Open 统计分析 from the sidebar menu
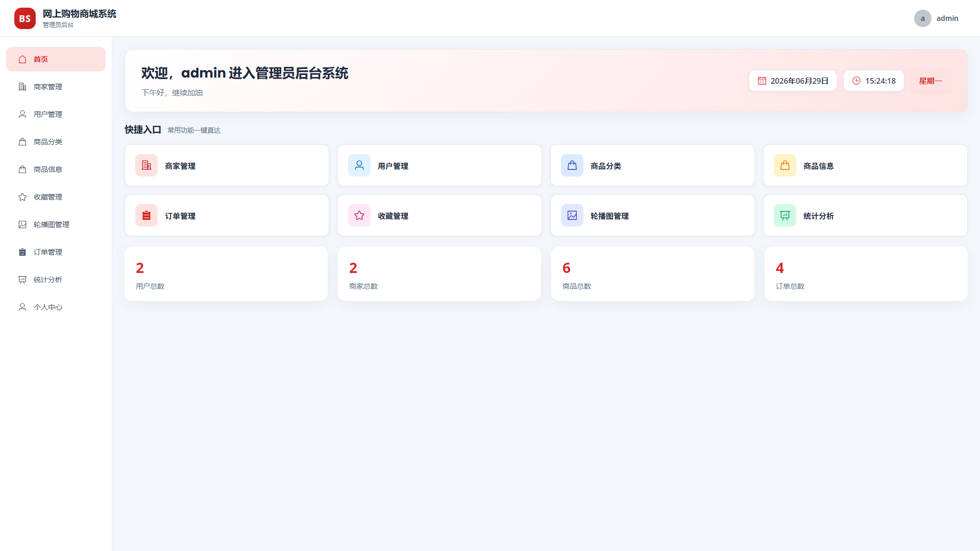980x551 pixels. 56,280
